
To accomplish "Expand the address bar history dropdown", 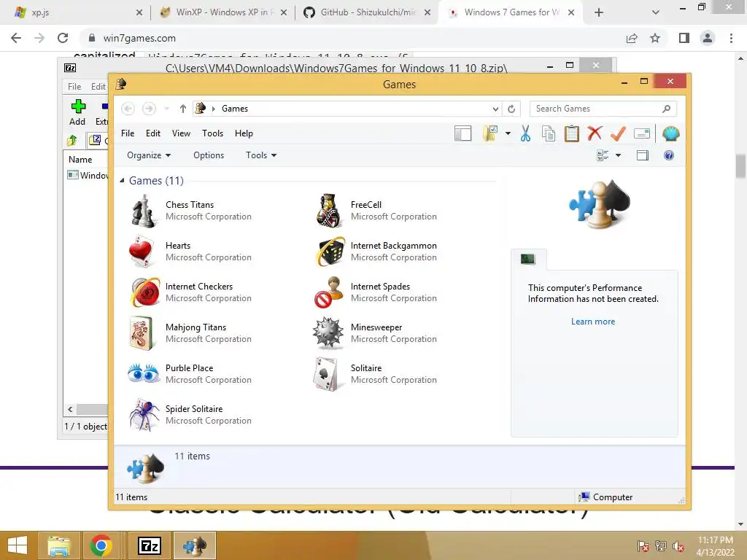I will tap(495, 109).
